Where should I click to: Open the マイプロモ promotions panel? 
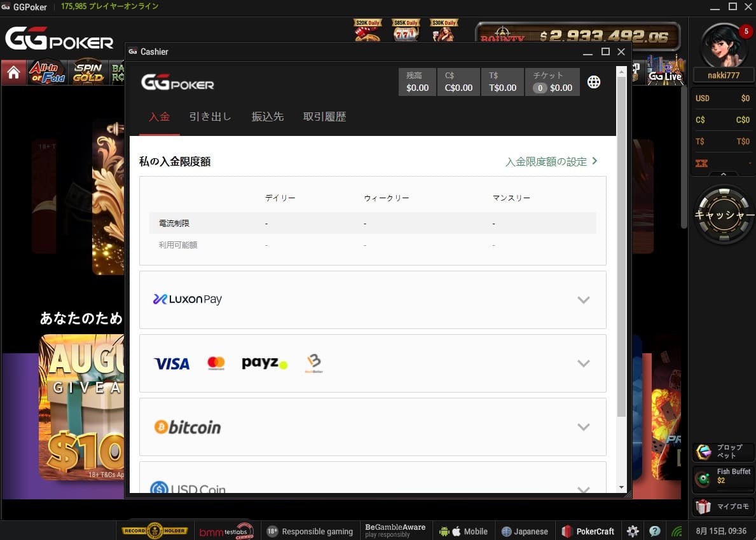(x=723, y=506)
